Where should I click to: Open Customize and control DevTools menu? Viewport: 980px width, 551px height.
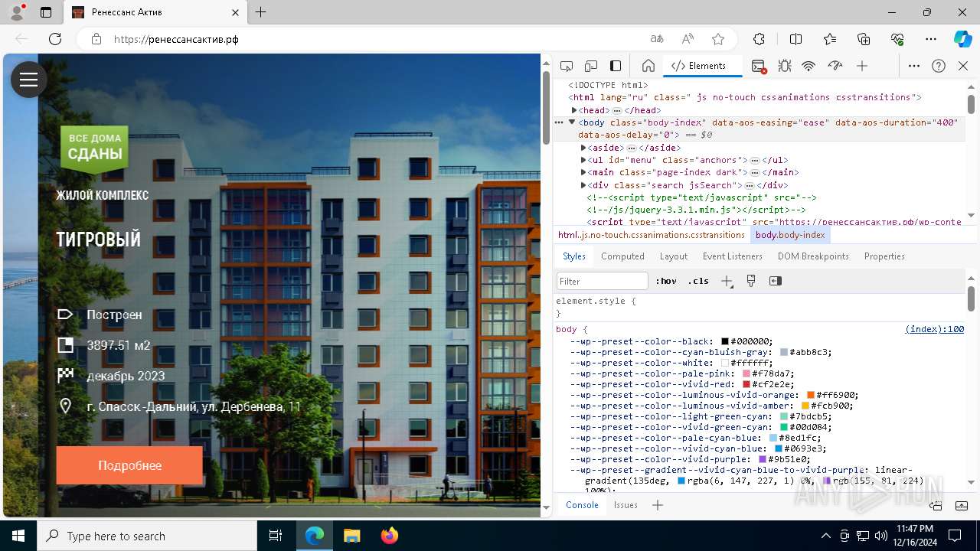coord(914,66)
